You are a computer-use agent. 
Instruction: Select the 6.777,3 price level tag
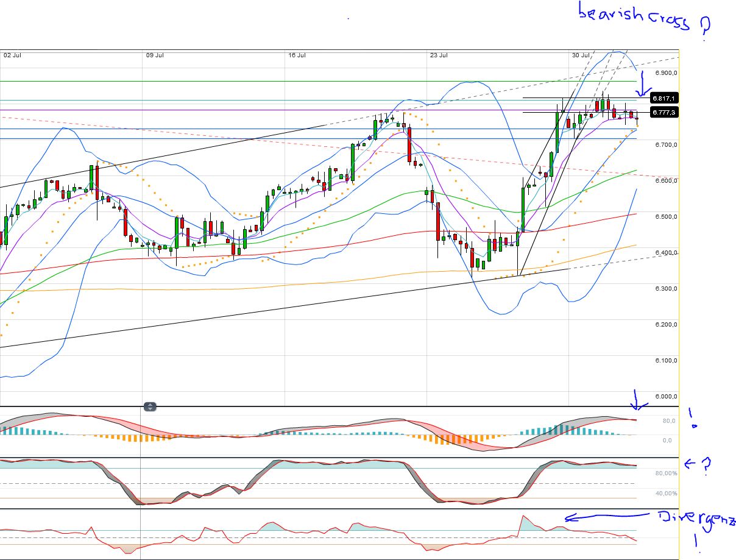(664, 112)
